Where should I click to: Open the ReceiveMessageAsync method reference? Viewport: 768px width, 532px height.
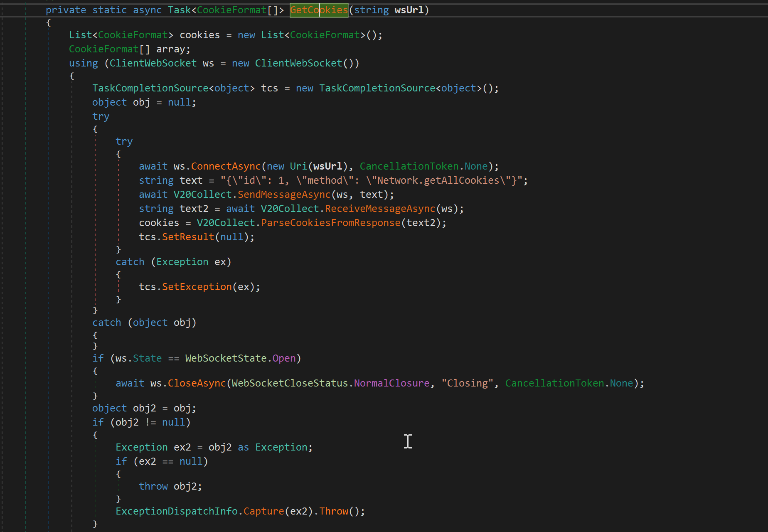click(x=380, y=209)
